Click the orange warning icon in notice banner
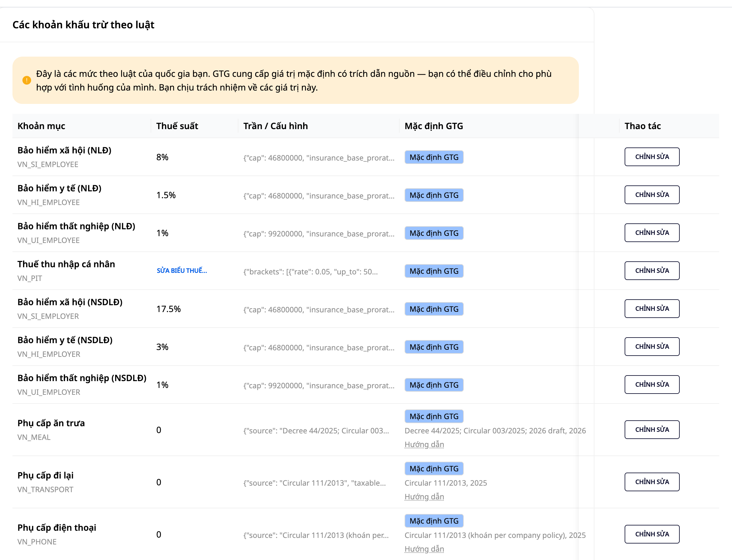 click(27, 80)
